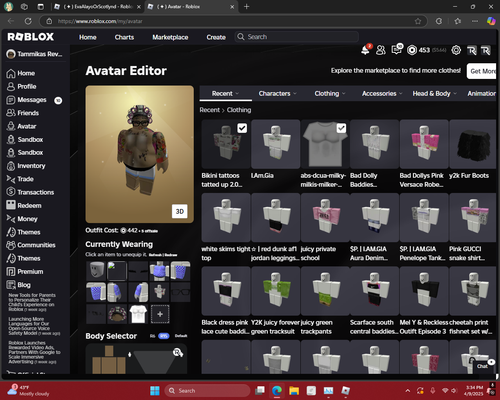The image size is (500, 400).
Task: Select the R15 body type option
Action: pyautogui.click(x=164, y=336)
